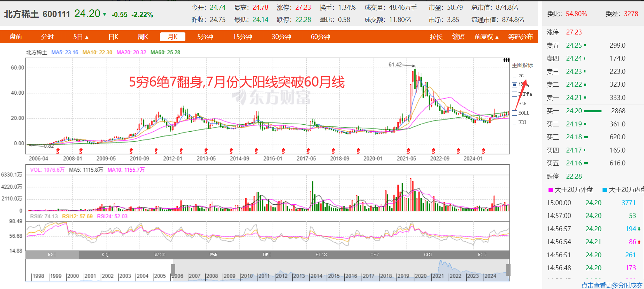
Task: Click the MA5: 23.16 legend label
Action: tap(65, 53)
